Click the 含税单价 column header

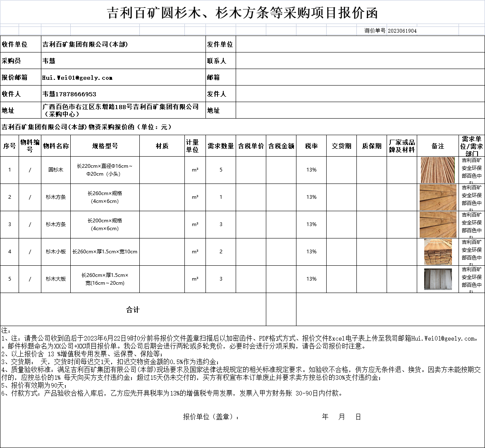(x=251, y=146)
